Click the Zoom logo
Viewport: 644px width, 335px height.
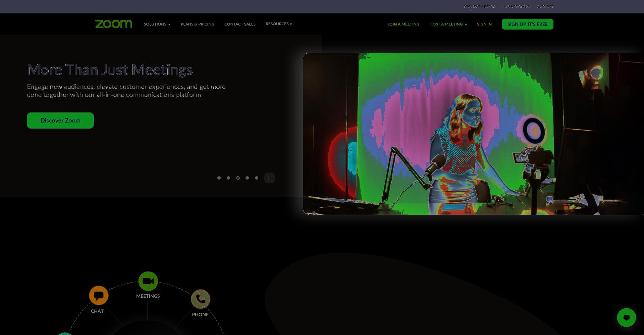[x=114, y=24]
